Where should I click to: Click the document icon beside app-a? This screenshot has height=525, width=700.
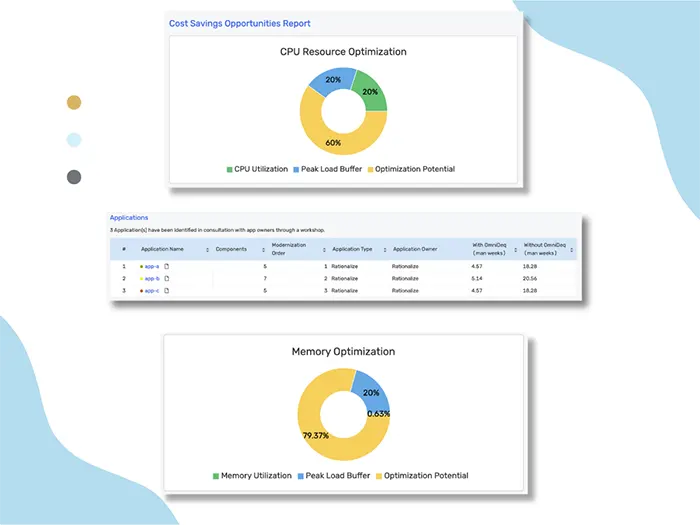pos(167,266)
